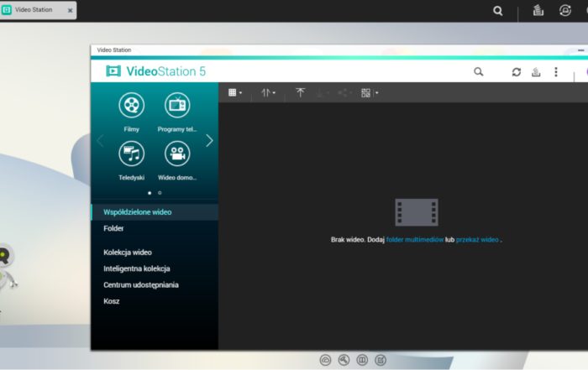Click the refresh icon in VideoStation header
The width and height of the screenshot is (588, 370).
517,72
